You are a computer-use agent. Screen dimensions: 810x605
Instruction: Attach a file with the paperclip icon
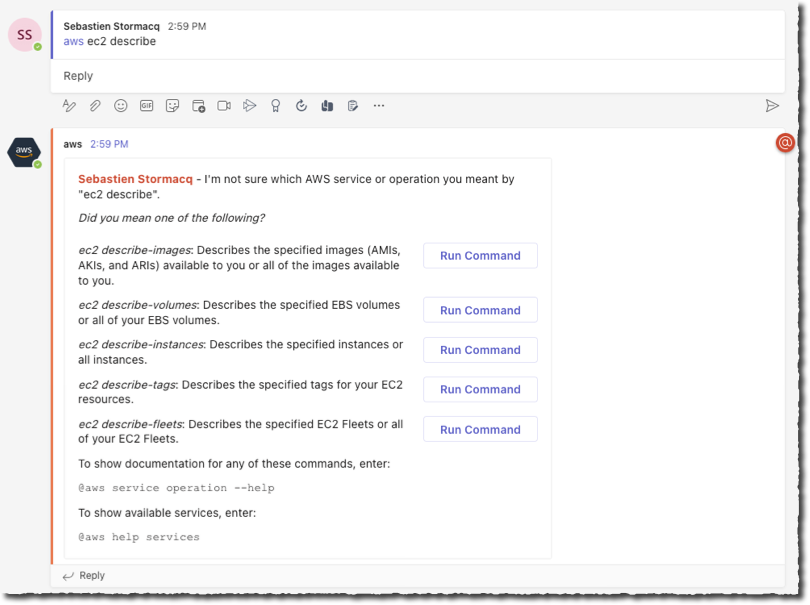[x=95, y=105]
